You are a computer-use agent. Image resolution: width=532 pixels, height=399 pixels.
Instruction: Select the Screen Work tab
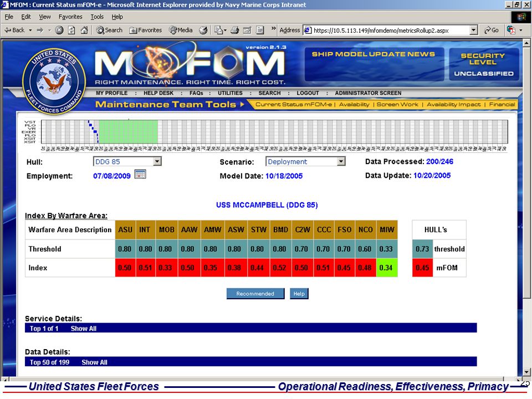pos(397,105)
